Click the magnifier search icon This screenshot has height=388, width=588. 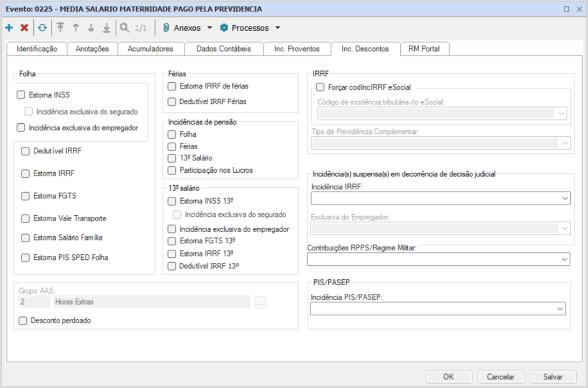point(124,28)
